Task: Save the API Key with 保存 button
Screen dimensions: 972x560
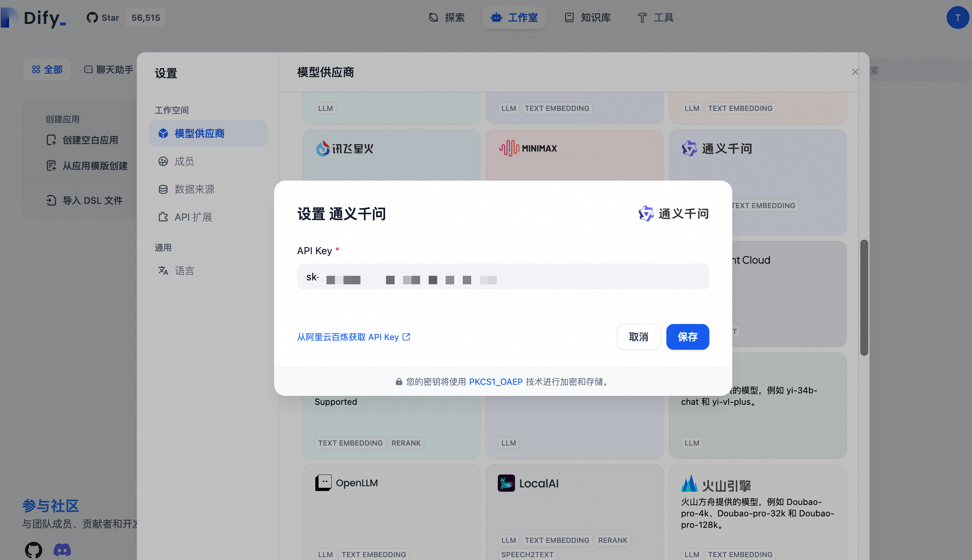Action: coord(687,337)
